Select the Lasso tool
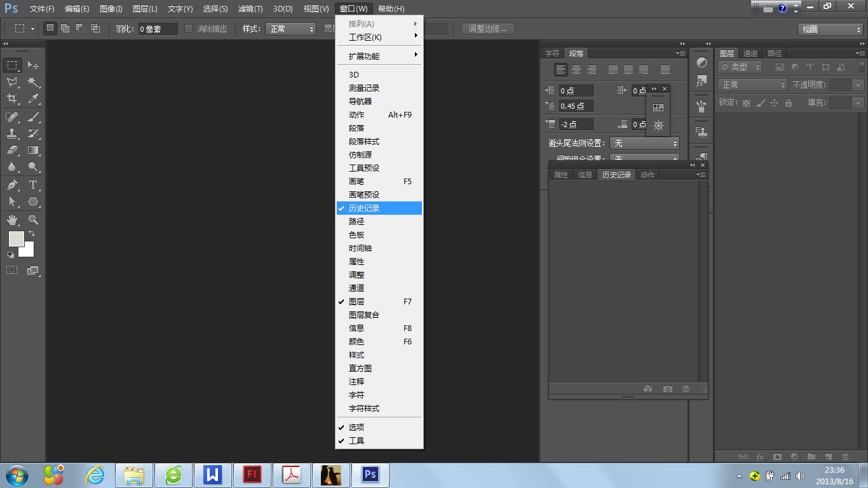Image resolution: width=868 pixels, height=488 pixels. (x=12, y=82)
